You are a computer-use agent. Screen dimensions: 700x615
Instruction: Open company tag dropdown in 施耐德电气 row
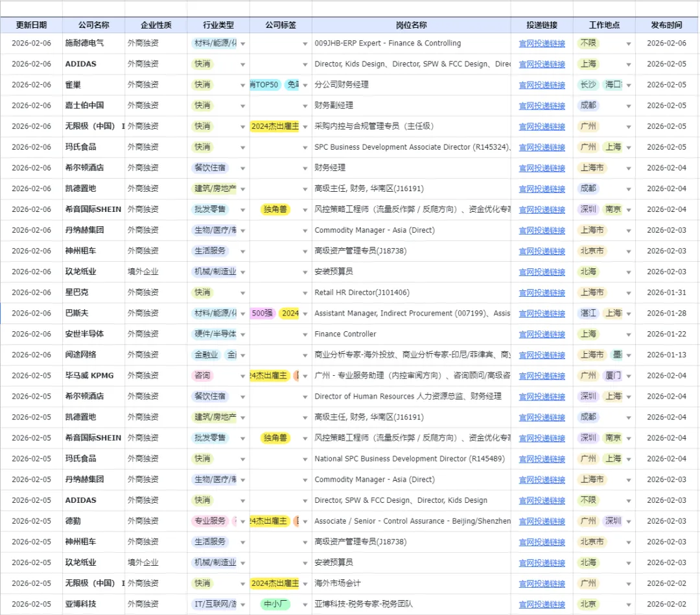[305, 43]
